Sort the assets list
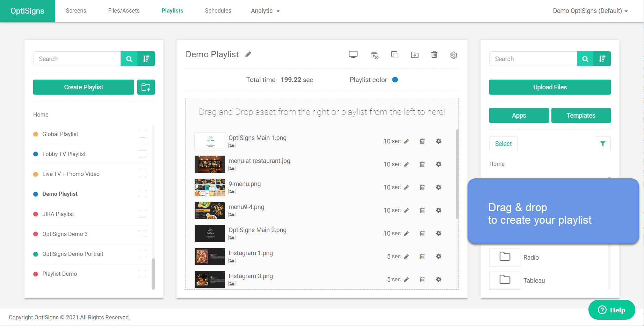The image size is (644, 326). tap(602, 59)
